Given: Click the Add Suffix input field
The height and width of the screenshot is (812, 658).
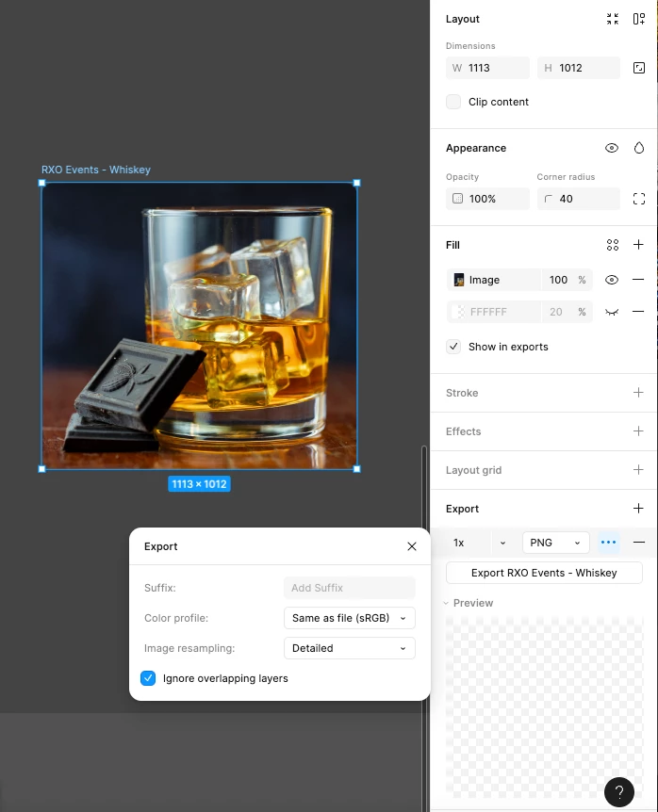Looking at the screenshot, I should [x=350, y=588].
